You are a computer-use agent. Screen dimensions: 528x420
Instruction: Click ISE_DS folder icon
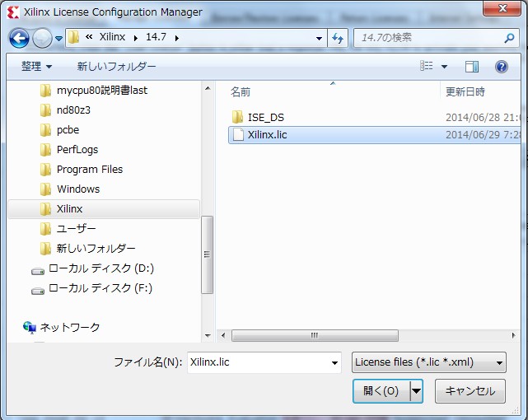(237, 117)
